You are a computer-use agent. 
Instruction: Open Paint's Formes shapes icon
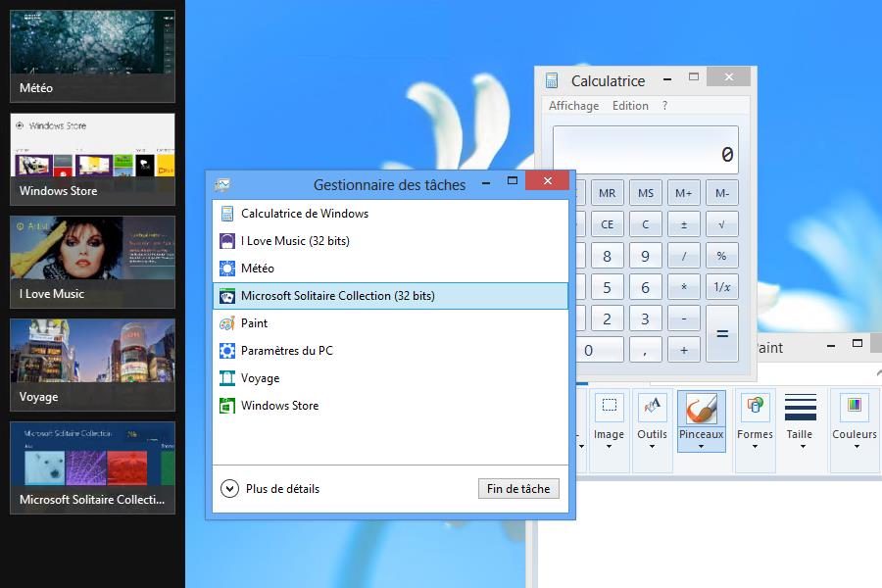[755, 405]
